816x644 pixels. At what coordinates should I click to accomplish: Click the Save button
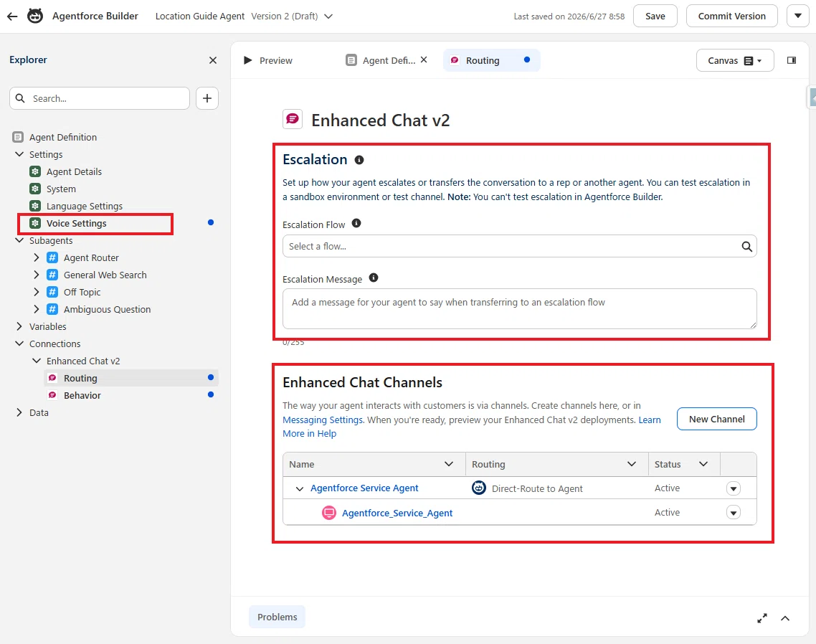tap(655, 16)
